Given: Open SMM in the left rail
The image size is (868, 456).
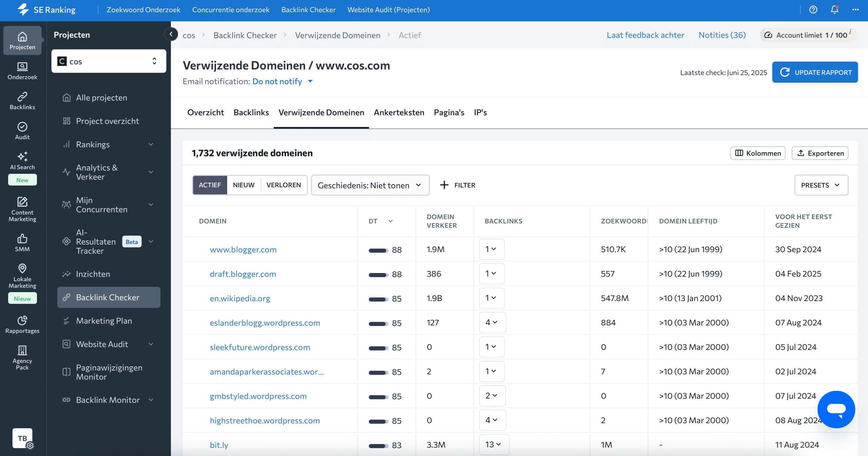Looking at the screenshot, I should pos(22,243).
